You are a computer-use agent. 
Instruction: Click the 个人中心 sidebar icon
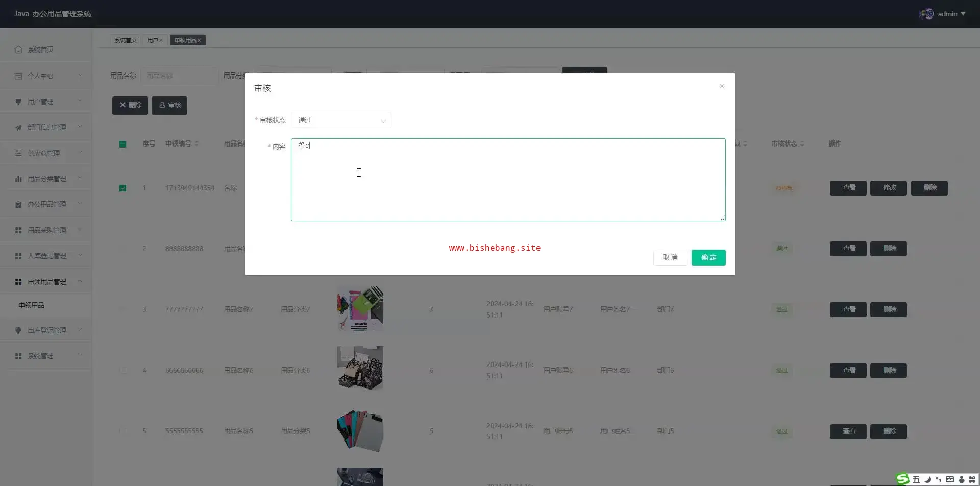(18, 76)
